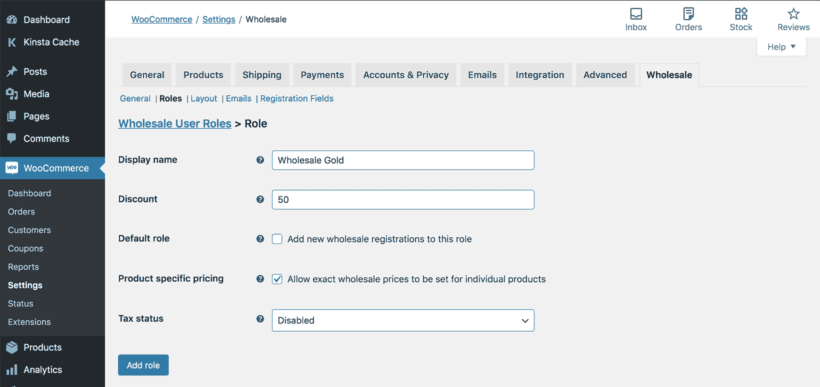Enable adding new wholesale registrations to role
Image resolution: width=820 pixels, height=387 pixels.
tap(277, 240)
